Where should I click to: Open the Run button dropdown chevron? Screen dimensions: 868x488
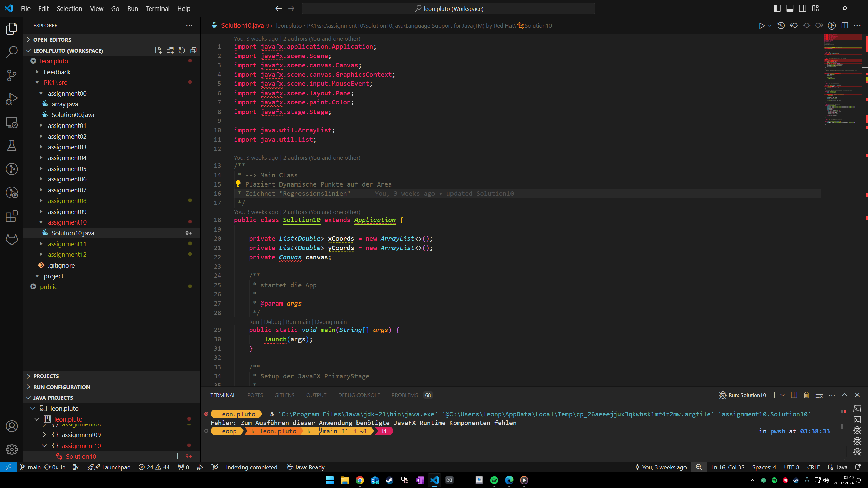coord(769,25)
